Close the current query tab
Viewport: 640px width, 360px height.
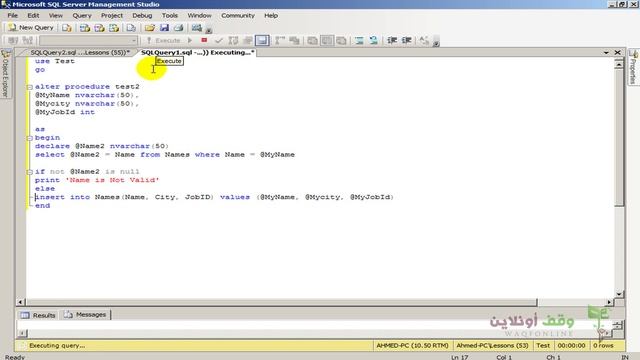click(618, 53)
